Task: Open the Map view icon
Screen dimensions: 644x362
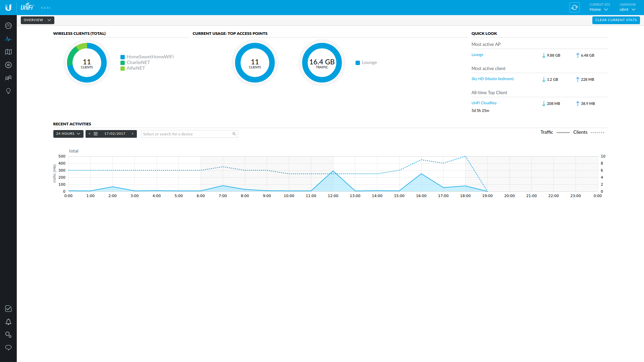Action: click(8, 52)
